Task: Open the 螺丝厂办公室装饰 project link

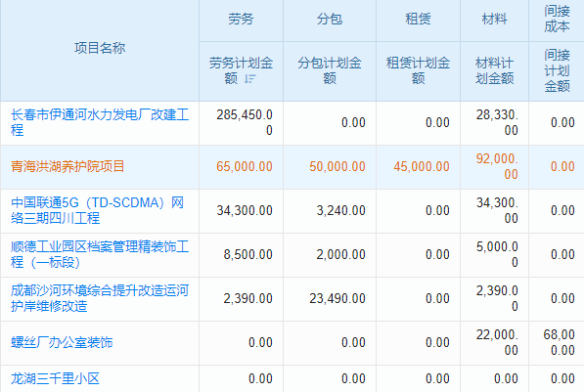Action: (x=62, y=342)
